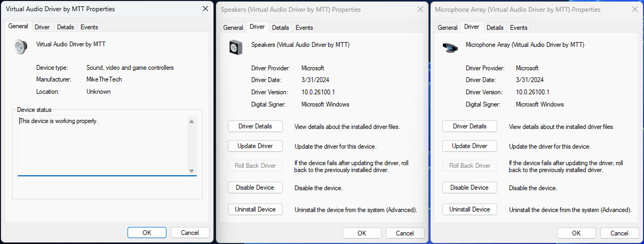Click the Speakers device icon in Speakers Properties
The image size is (644, 244).
pyautogui.click(x=236, y=48)
